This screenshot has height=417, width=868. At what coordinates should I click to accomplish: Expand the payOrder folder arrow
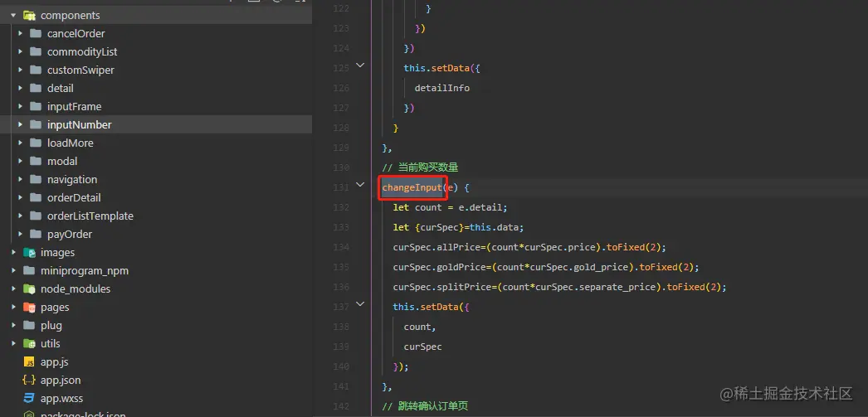pos(20,235)
